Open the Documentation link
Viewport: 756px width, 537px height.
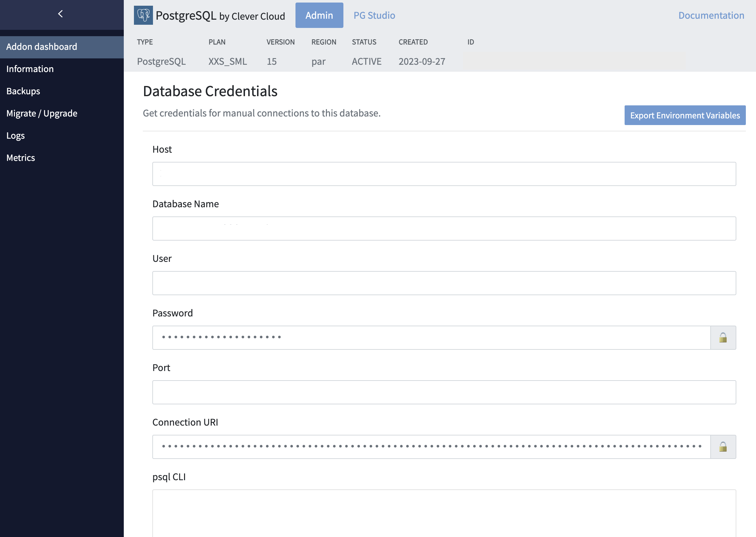(711, 15)
